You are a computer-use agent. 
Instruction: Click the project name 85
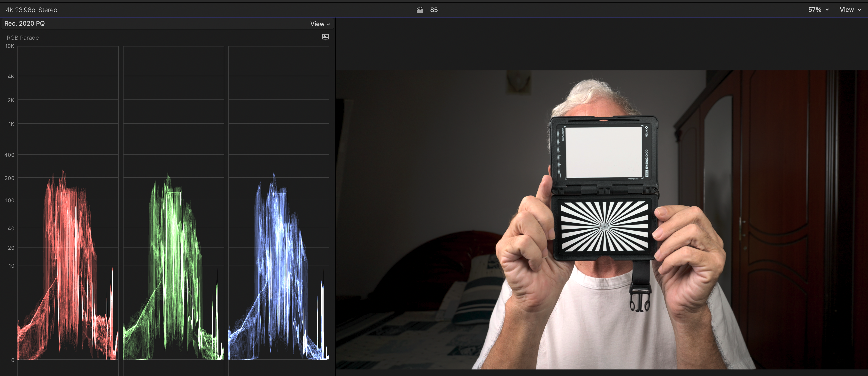[x=434, y=10]
